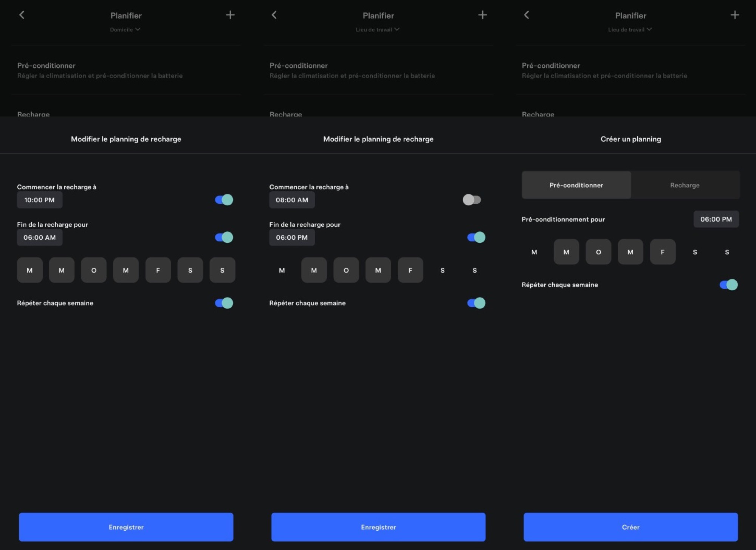The height and width of the screenshot is (550, 756).
Task: Deselect day F in the 08:00 AM planning
Action: click(x=411, y=270)
